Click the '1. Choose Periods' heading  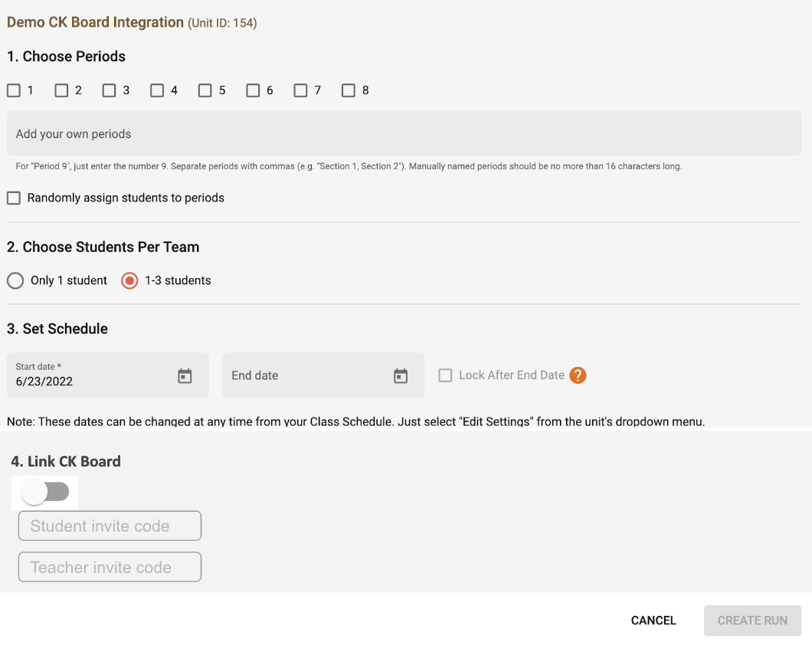coord(67,57)
